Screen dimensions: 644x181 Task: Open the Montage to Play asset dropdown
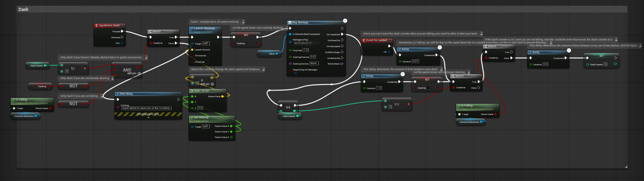pos(303,43)
